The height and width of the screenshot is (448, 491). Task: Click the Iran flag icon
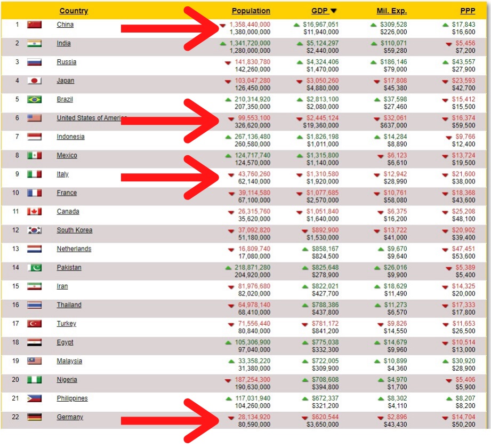coord(34,286)
